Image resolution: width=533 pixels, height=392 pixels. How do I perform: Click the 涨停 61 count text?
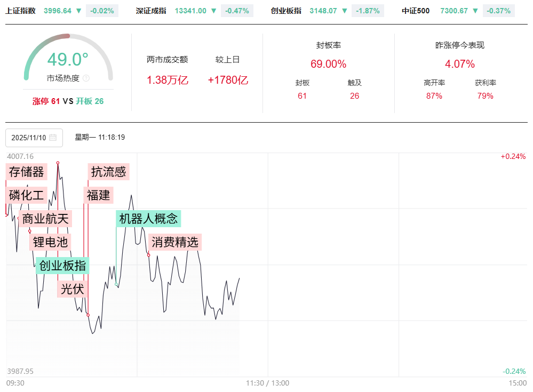tap(46, 101)
